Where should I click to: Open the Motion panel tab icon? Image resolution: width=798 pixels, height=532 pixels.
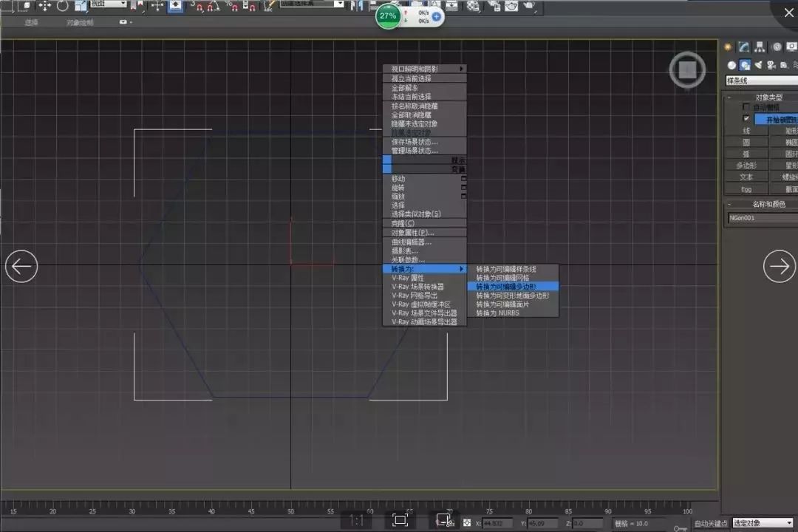(777, 47)
